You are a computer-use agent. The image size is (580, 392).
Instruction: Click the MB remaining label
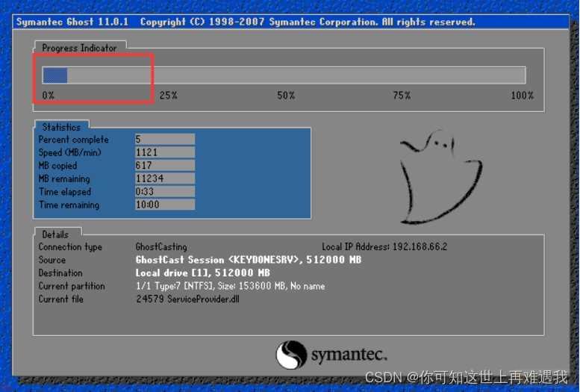click(x=64, y=178)
